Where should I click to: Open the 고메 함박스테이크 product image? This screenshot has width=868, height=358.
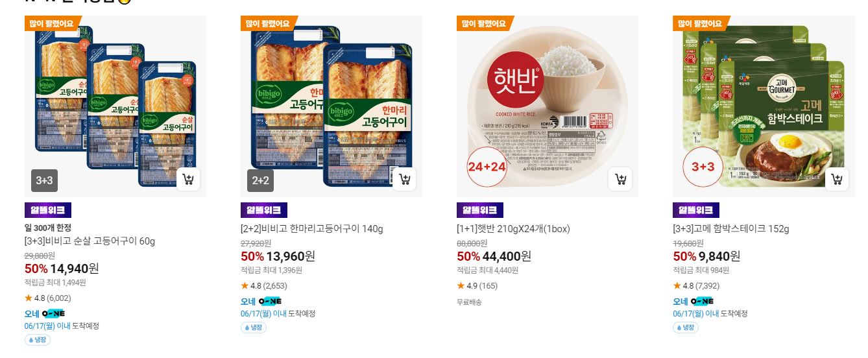[x=764, y=106]
